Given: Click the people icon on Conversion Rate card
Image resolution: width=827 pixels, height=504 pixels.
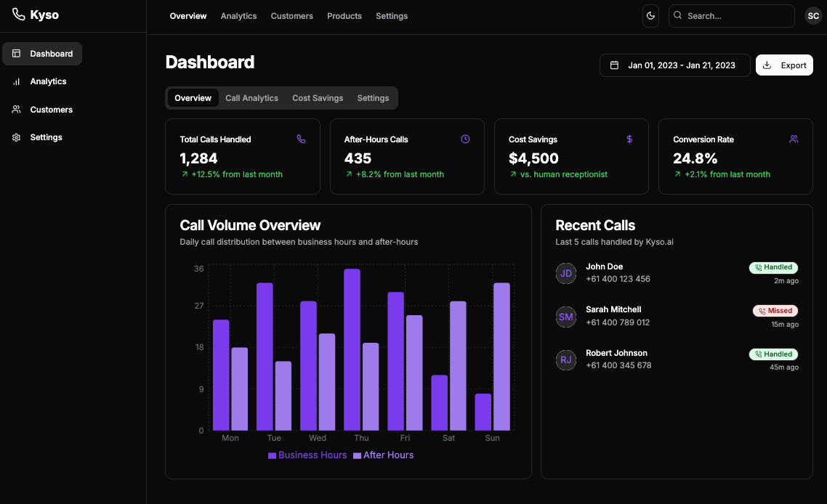Looking at the screenshot, I should 794,139.
